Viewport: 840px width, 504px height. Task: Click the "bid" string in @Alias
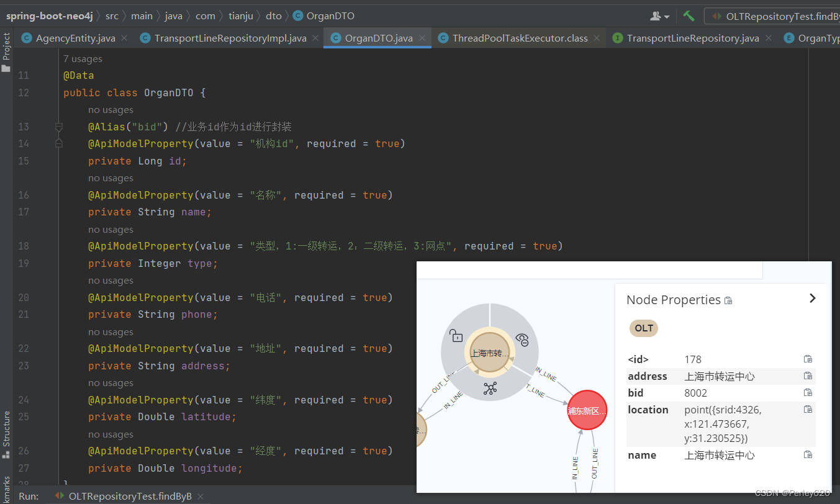[147, 127]
